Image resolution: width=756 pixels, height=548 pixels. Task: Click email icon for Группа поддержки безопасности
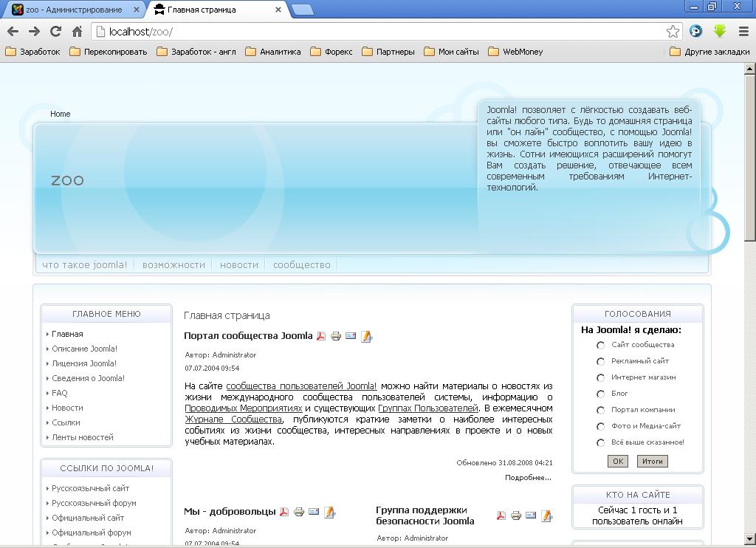pyautogui.click(x=531, y=516)
